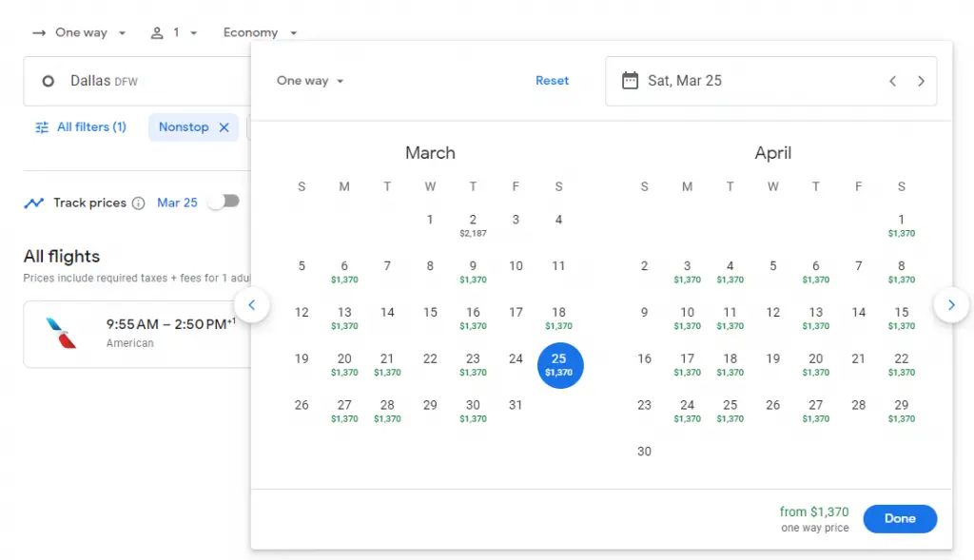Remove the Nonstop filter chip
The image size is (974, 560).
point(224,127)
